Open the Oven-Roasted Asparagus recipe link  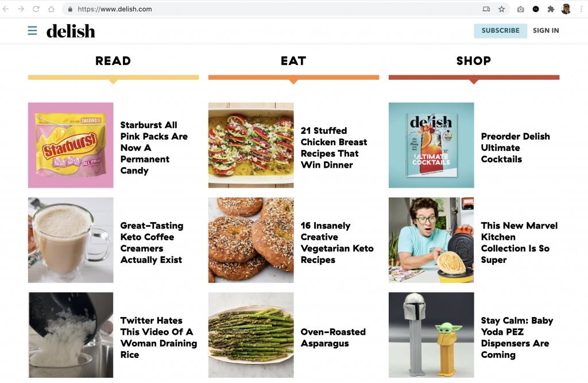[x=333, y=338]
